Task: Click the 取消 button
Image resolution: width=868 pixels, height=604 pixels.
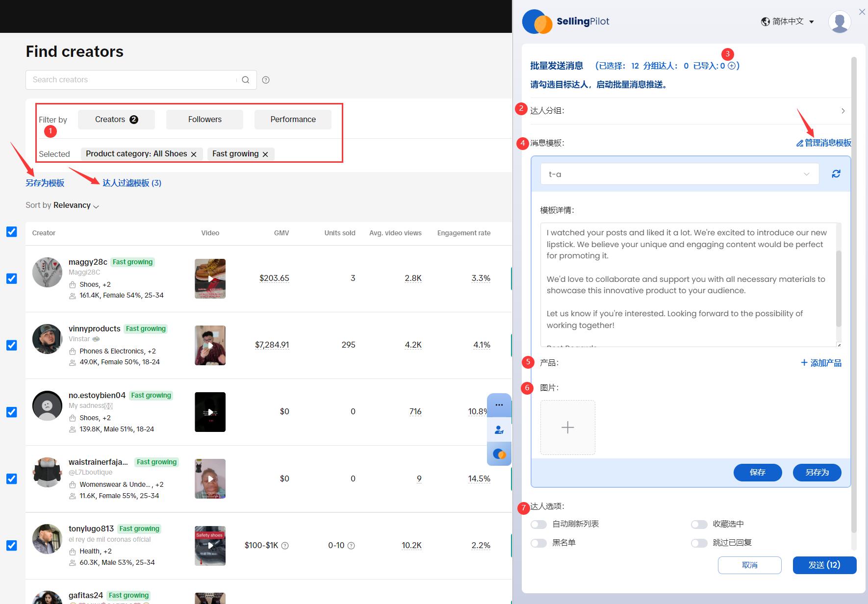Action: (750, 565)
